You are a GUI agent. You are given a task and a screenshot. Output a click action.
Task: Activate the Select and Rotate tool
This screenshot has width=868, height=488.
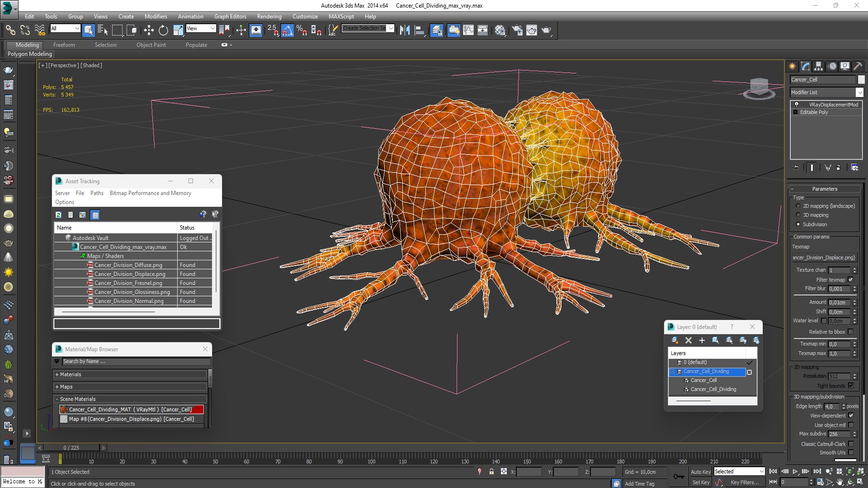[x=163, y=30]
